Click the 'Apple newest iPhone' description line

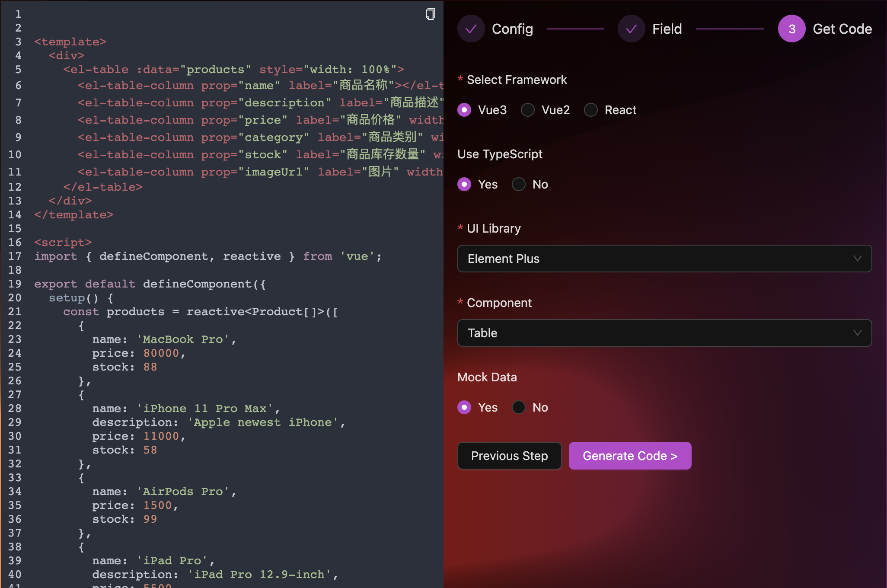coord(219,422)
